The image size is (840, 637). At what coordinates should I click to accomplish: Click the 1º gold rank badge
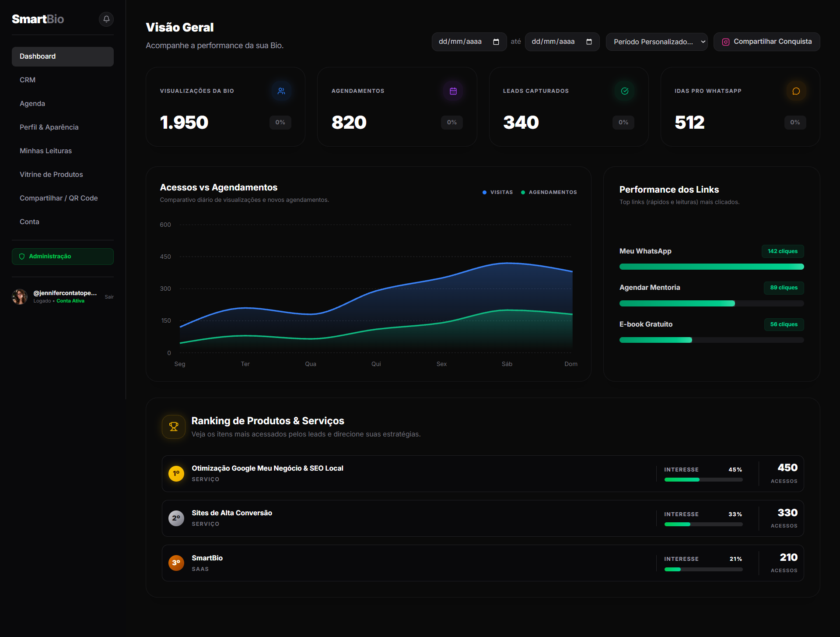pyautogui.click(x=176, y=473)
